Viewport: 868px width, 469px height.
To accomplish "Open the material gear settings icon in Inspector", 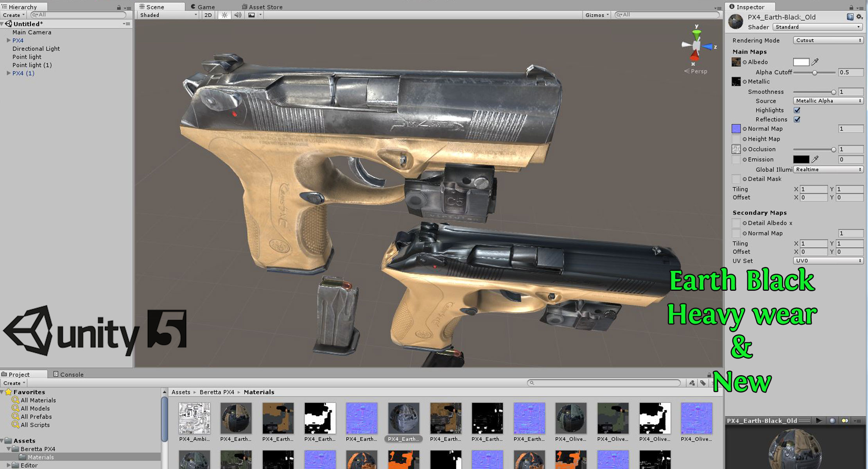I will coord(859,17).
